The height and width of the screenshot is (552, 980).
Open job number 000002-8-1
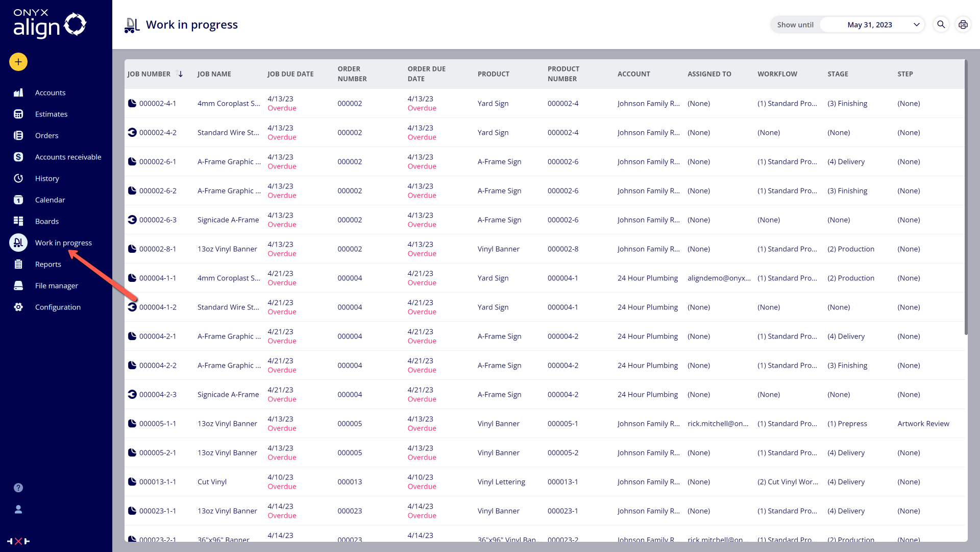pyautogui.click(x=158, y=249)
